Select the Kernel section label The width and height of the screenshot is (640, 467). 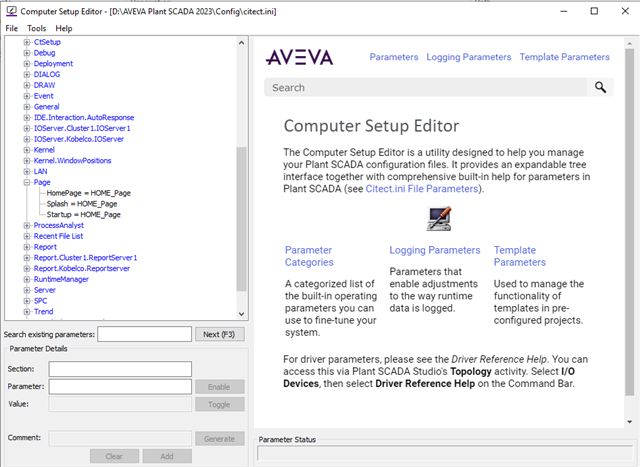(x=44, y=150)
